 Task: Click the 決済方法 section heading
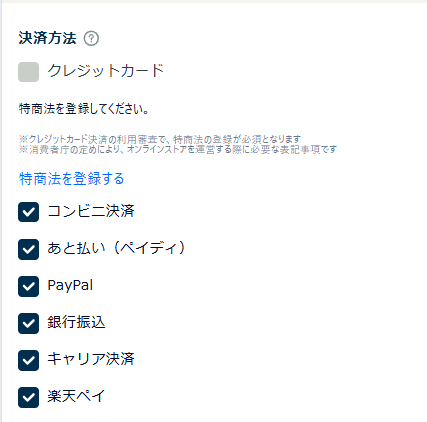pyautogui.click(x=47, y=38)
